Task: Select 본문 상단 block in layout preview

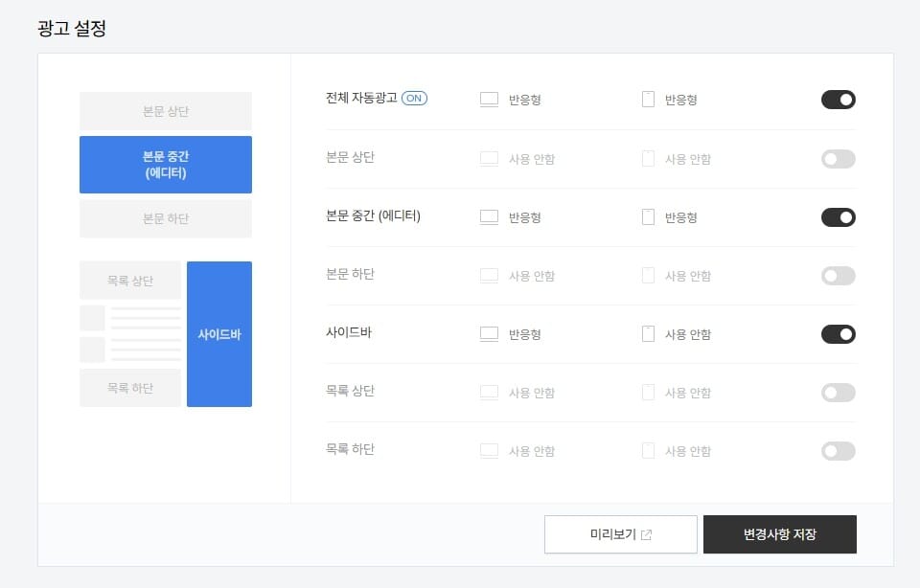Action: 166,111
